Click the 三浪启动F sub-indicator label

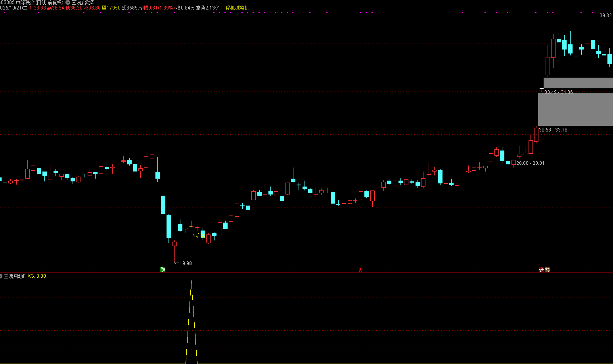point(15,276)
